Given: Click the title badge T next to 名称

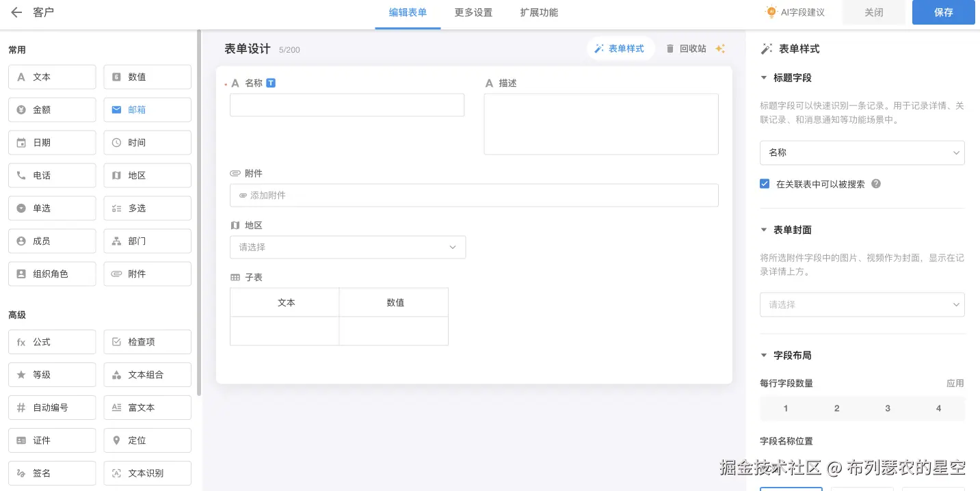Looking at the screenshot, I should pyautogui.click(x=271, y=83).
